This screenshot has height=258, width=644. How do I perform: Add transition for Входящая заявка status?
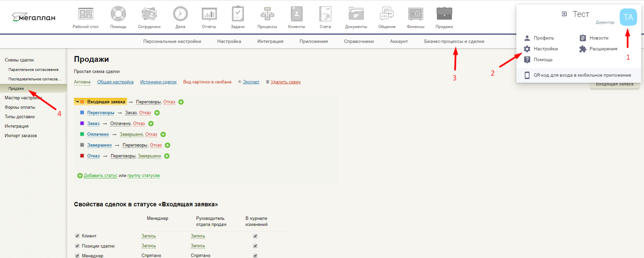point(181,102)
